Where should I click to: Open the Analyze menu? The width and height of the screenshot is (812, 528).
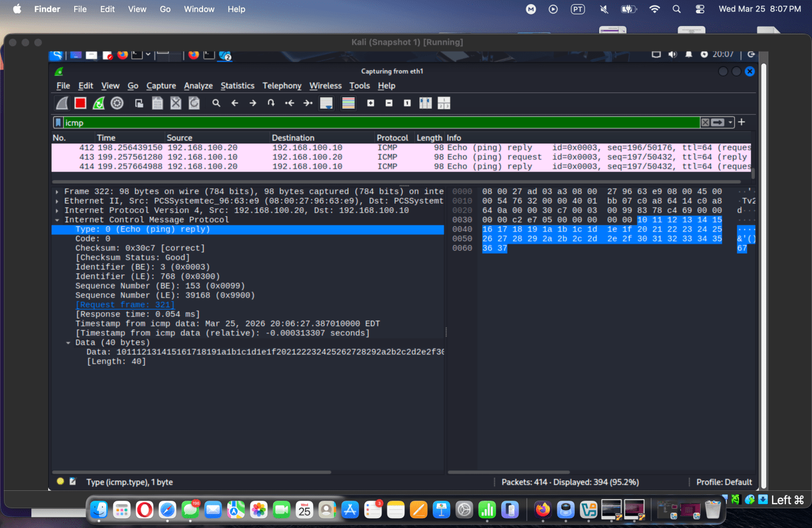[198, 86]
